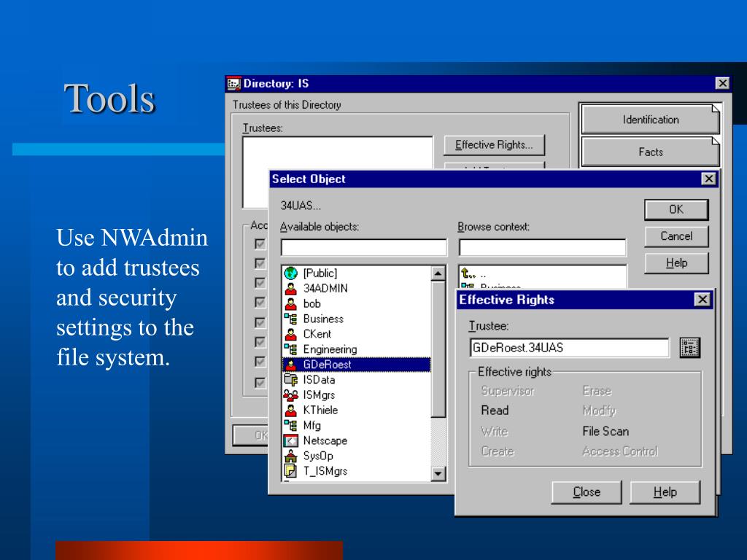Viewport: 747px width, 560px height.
Task: Click the object list scroll-down arrow
Action: (x=438, y=474)
